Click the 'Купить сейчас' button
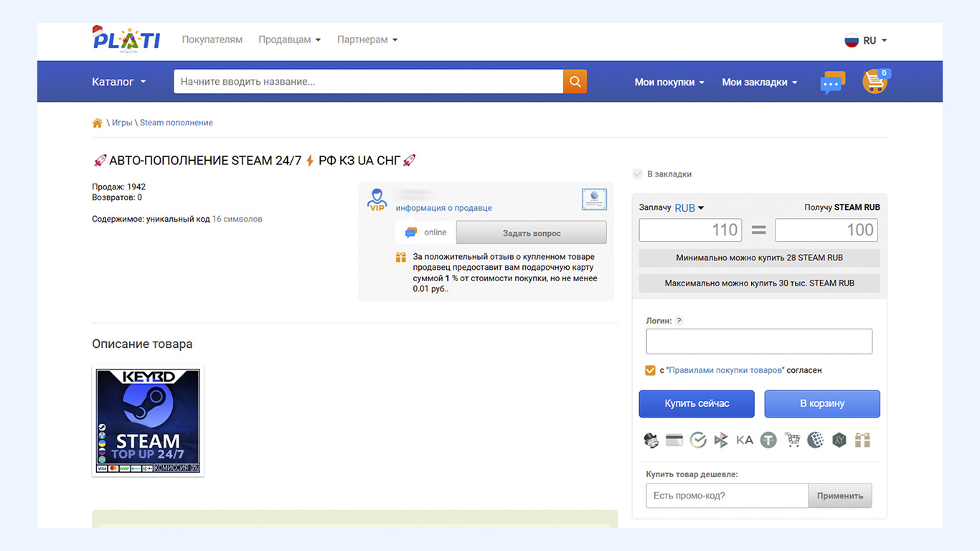The image size is (980, 551). pyautogui.click(x=697, y=403)
